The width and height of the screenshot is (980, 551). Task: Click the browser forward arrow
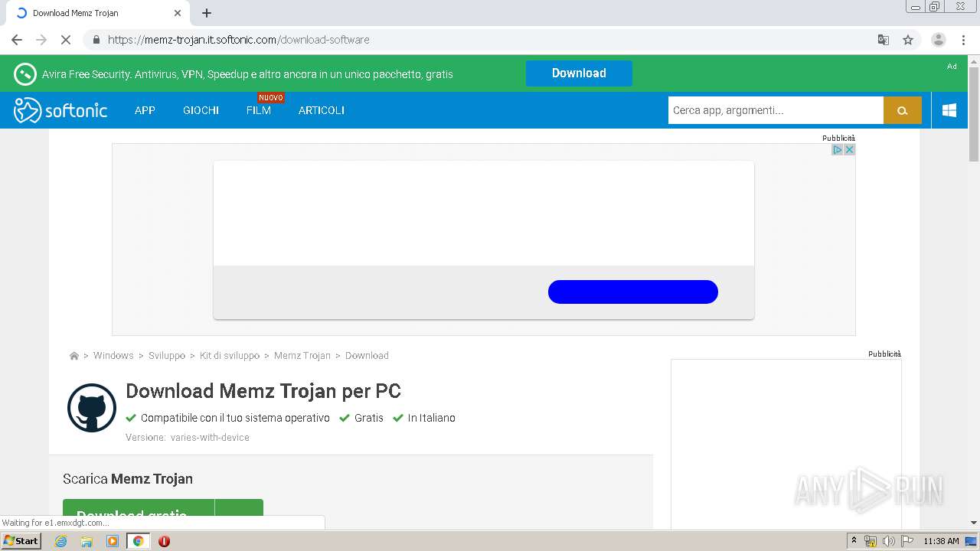coord(41,40)
